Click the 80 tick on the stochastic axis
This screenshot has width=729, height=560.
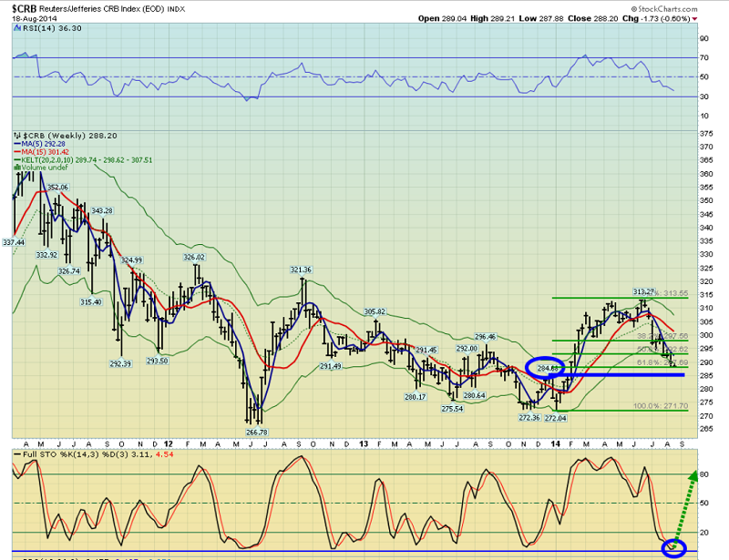(704, 474)
